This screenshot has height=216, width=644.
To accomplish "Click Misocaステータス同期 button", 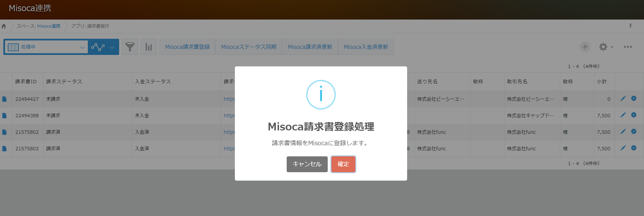I will click(249, 47).
